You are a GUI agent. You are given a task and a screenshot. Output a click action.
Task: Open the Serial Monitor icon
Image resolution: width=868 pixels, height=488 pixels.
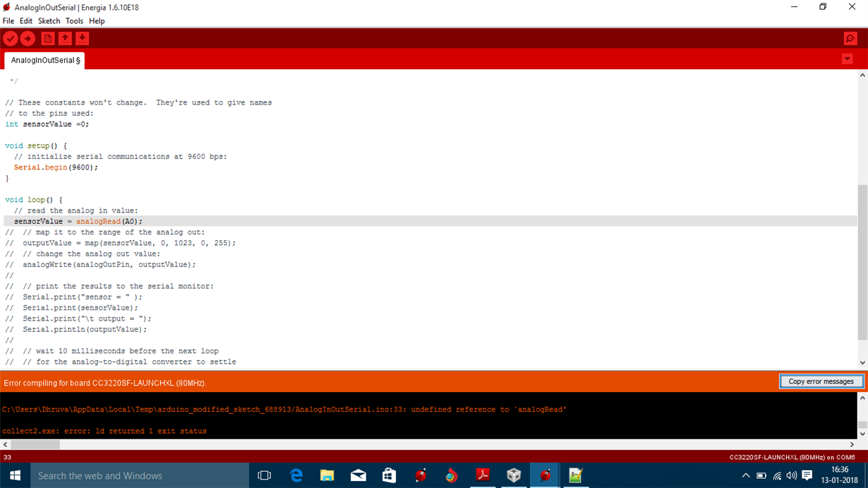coord(850,39)
